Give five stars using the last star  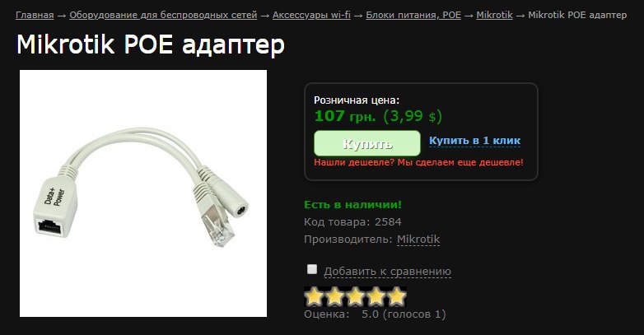(x=396, y=297)
